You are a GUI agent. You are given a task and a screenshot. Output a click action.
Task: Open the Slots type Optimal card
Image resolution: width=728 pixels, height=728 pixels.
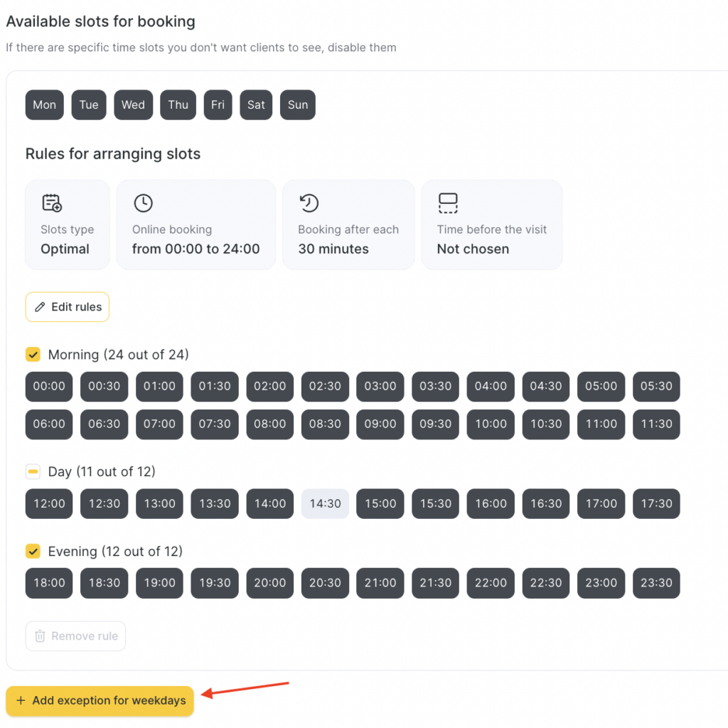click(68, 225)
